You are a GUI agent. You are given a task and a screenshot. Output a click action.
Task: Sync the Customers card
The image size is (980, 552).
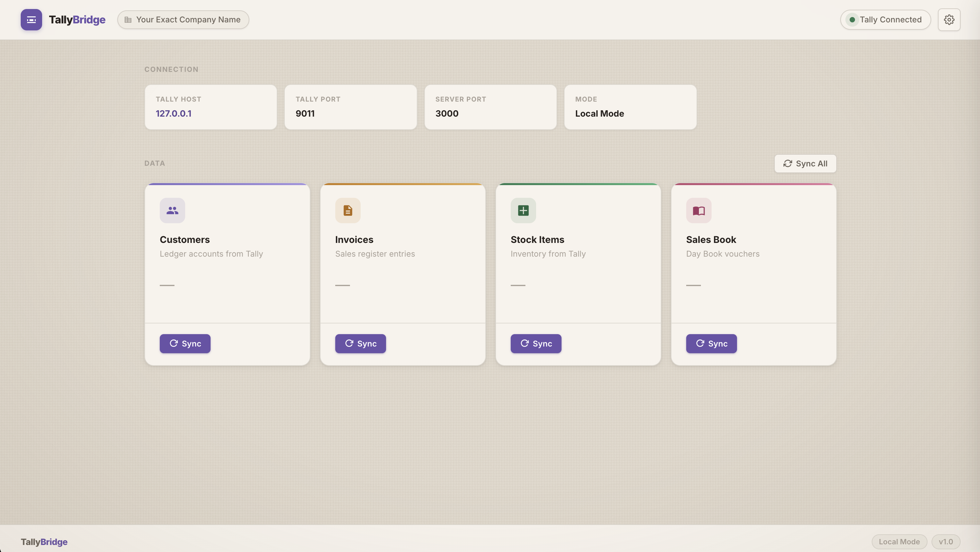click(x=185, y=343)
